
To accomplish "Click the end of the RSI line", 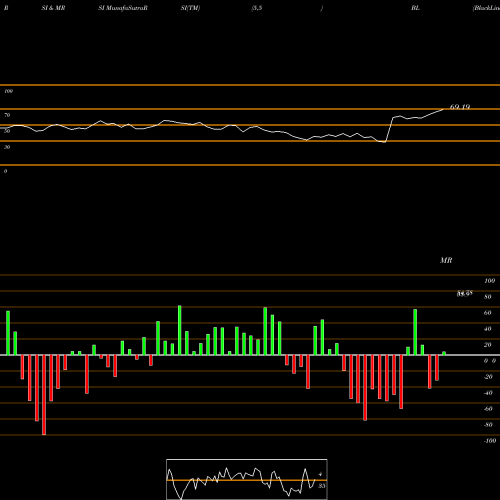I will [x=443, y=109].
